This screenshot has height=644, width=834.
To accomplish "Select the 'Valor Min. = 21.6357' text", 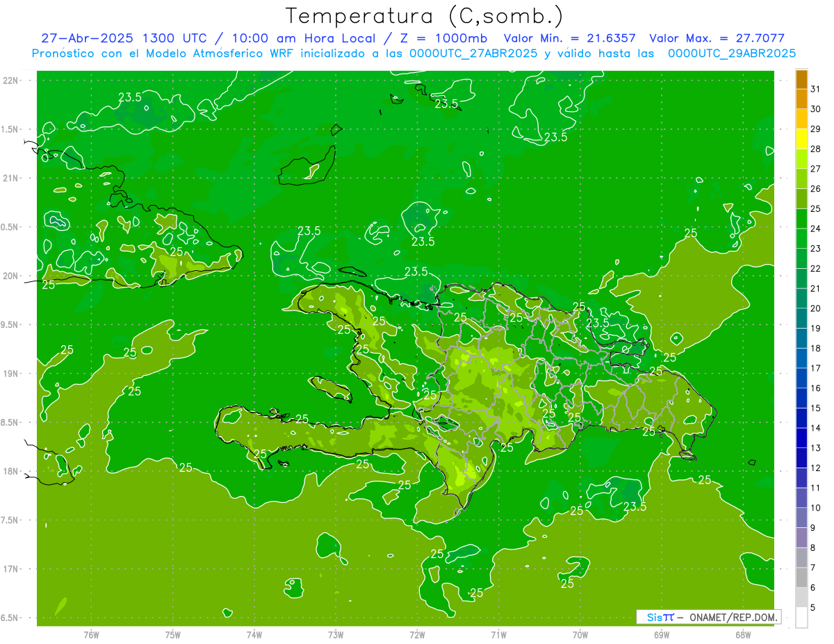I will pos(569,38).
